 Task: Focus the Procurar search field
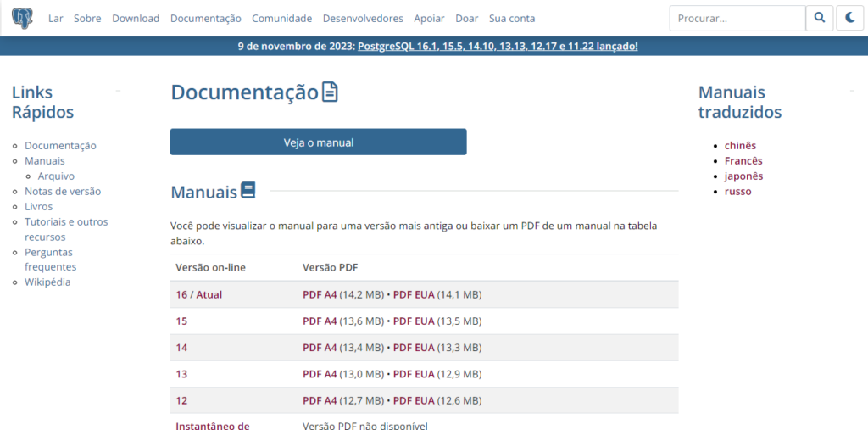coord(737,19)
